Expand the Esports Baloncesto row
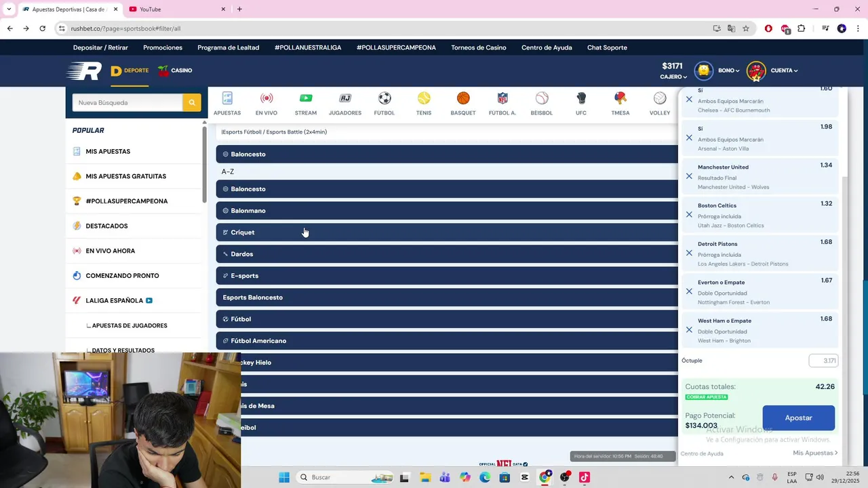Screen dimensions: 868x488 click(447, 298)
